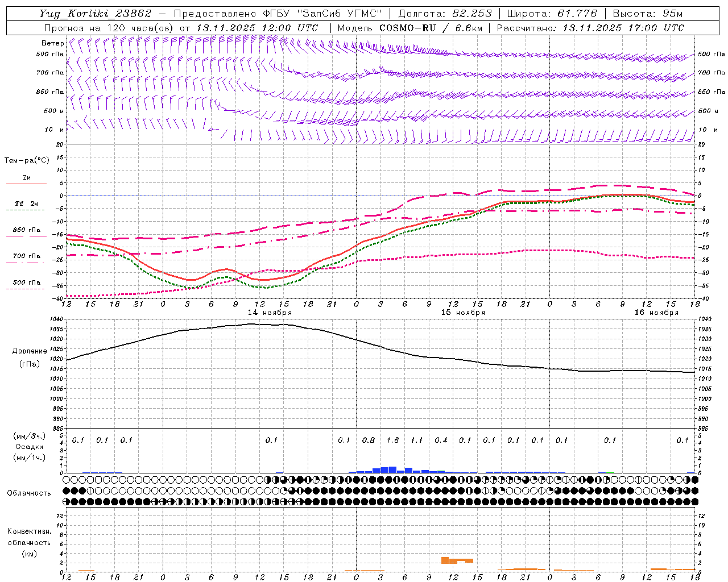The height and width of the screenshot is (582, 728).
Task: Click the 'Тем-ра(°C)' temperature panel label
Action: [x=27, y=161]
